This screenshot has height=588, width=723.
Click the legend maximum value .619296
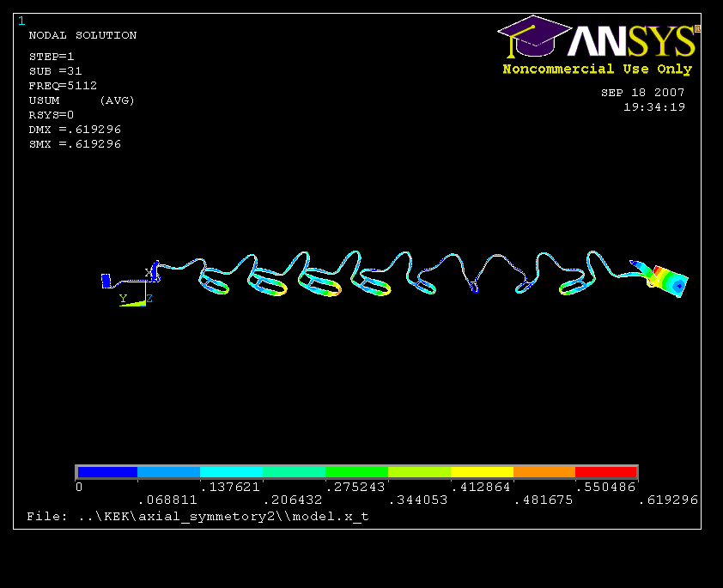(x=668, y=500)
